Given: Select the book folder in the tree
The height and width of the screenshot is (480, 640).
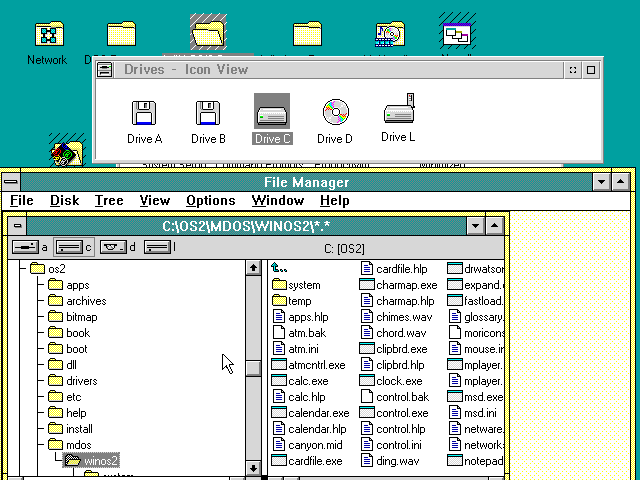Looking at the screenshot, I should coord(69,333).
